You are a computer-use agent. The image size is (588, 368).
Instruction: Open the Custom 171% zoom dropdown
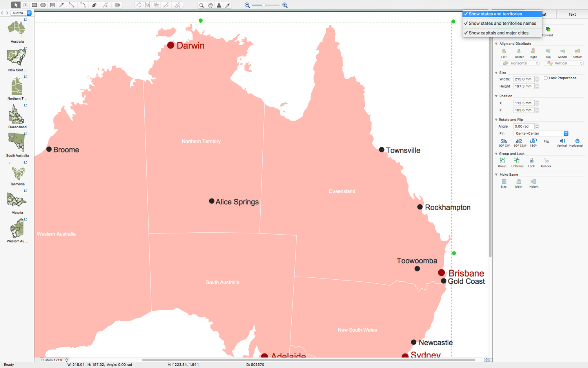(x=54, y=360)
